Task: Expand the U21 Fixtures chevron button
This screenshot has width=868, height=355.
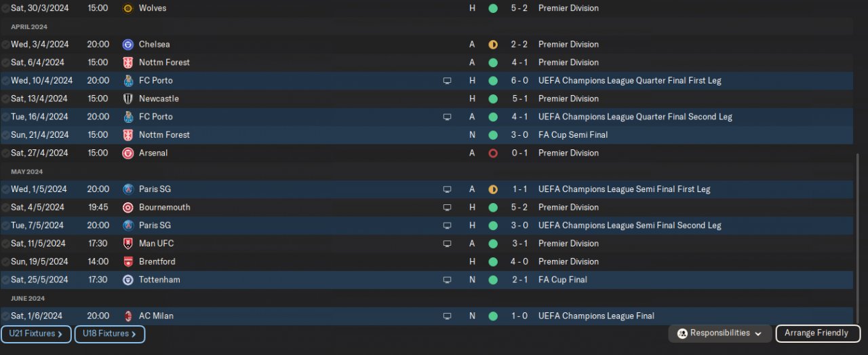Action: [x=36, y=334]
